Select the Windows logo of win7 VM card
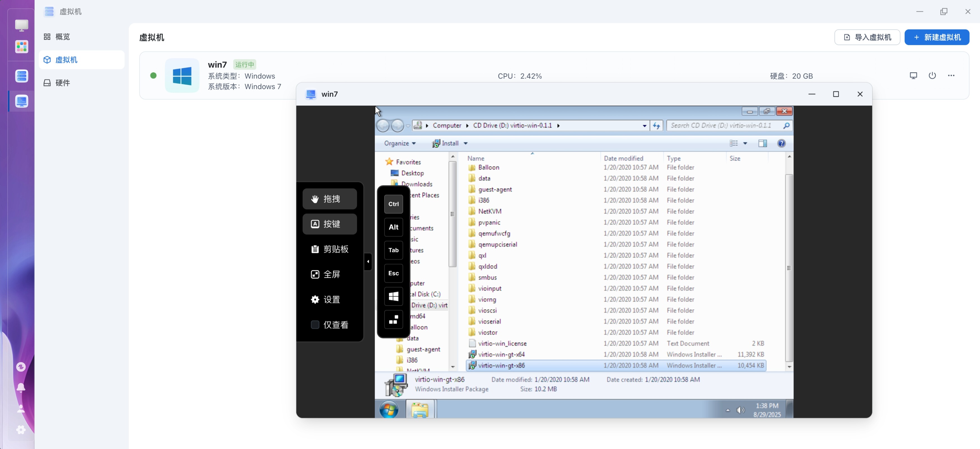This screenshot has height=449, width=980. [x=182, y=75]
